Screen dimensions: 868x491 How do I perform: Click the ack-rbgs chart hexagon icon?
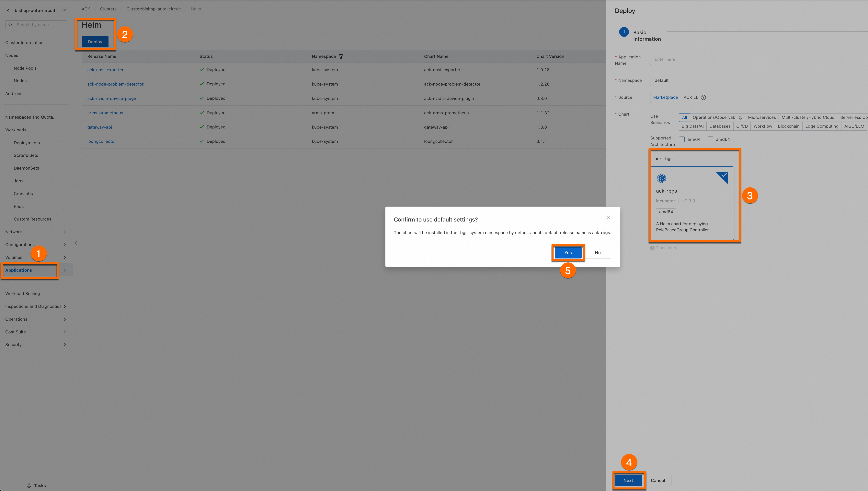pyautogui.click(x=661, y=178)
